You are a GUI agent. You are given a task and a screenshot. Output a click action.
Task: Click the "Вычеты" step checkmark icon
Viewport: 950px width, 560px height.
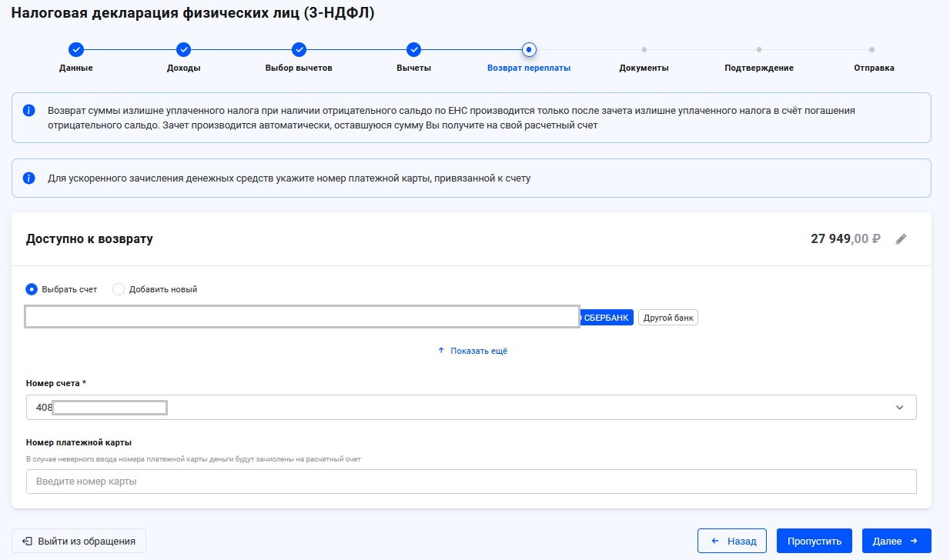(x=413, y=49)
